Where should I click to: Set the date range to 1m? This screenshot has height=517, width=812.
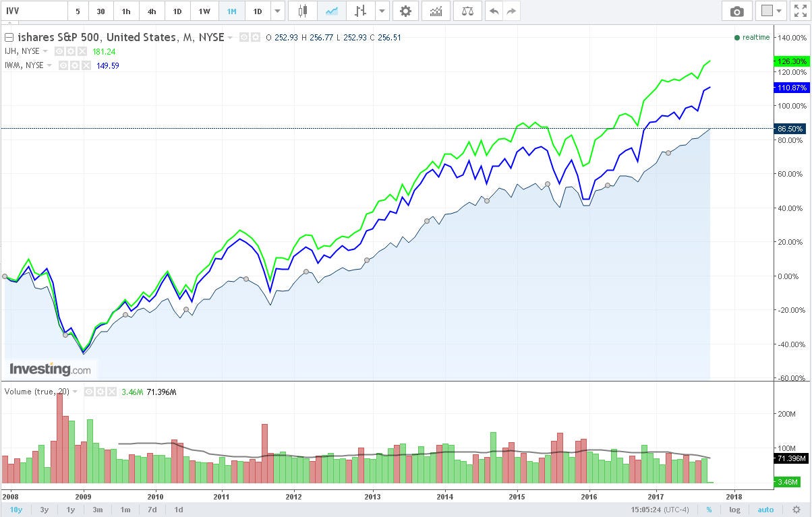click(x=125, y=510)
